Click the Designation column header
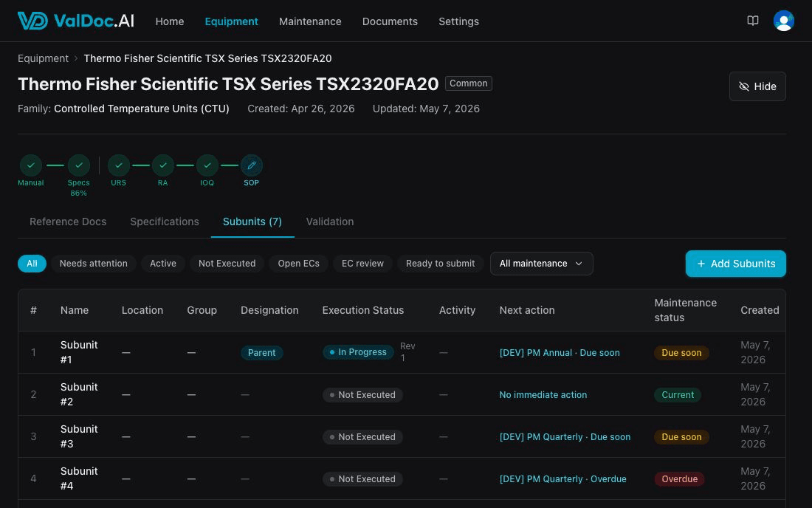812x508 pixels. [x=269, y=310]
